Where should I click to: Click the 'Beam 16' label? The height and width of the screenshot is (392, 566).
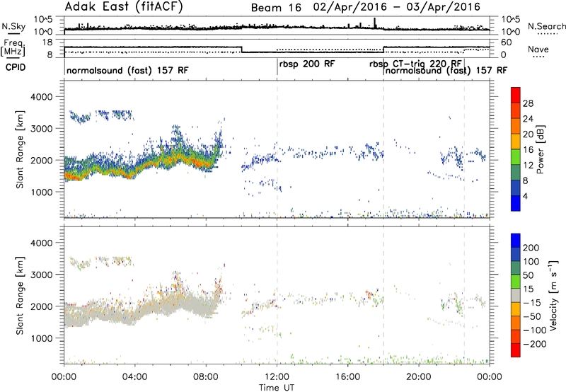[x=276, y=8]
